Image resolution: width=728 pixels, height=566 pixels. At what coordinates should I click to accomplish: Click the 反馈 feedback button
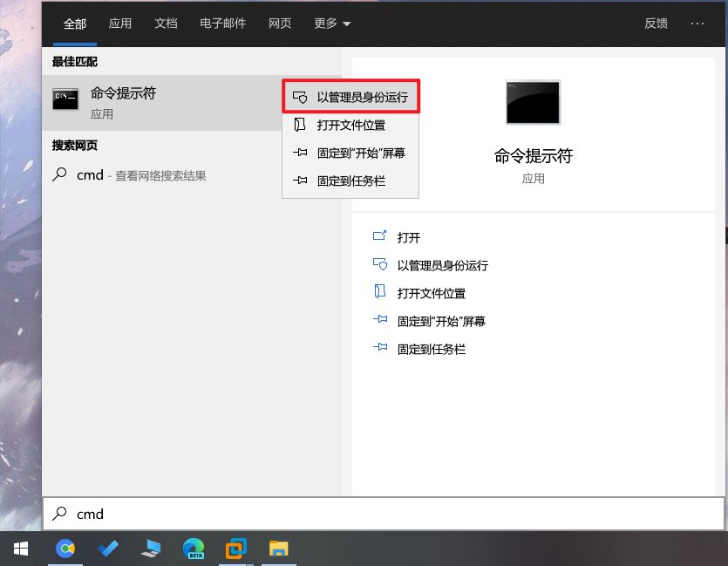(656, 24)
